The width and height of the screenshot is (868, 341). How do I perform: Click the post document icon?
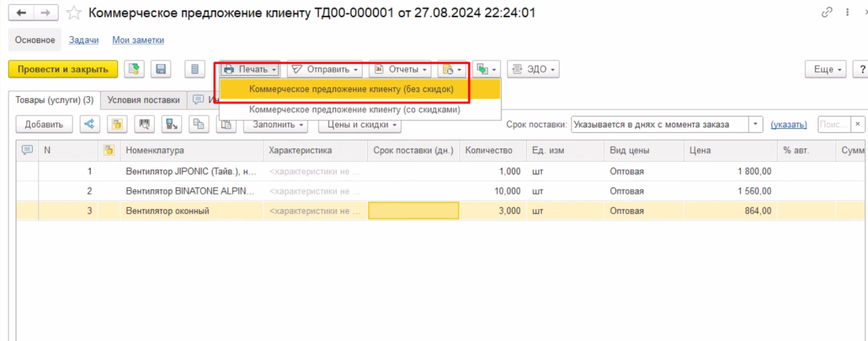[134, 69]
